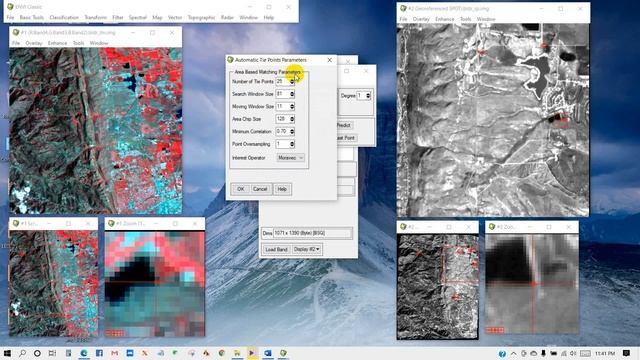Confirm tie point parameters with OK
The image size is (640, 360).
point(240,189)
